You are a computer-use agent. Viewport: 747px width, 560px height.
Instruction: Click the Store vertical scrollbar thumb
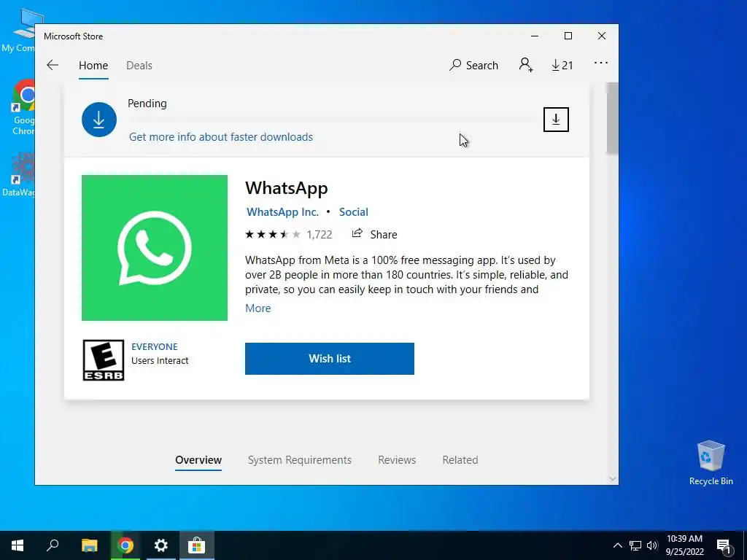[612, 118]
